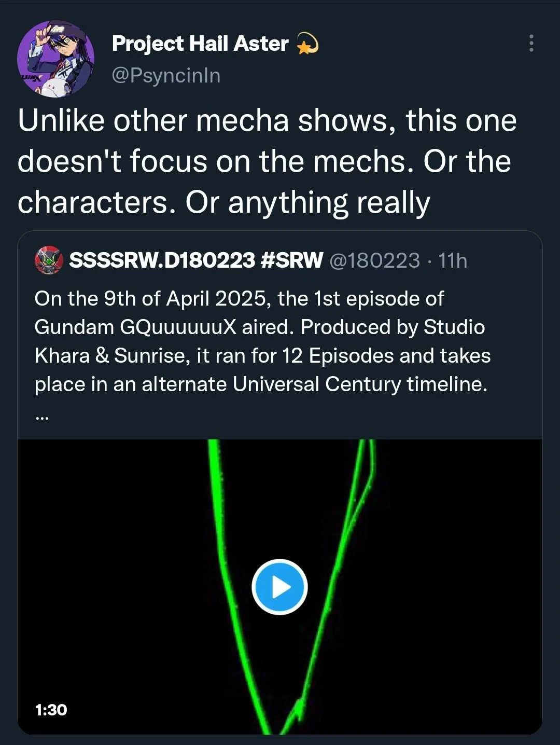560x745 pixels.
Task: Tap the 11h timestamp on quoted tweet
Action: (453, 260)
